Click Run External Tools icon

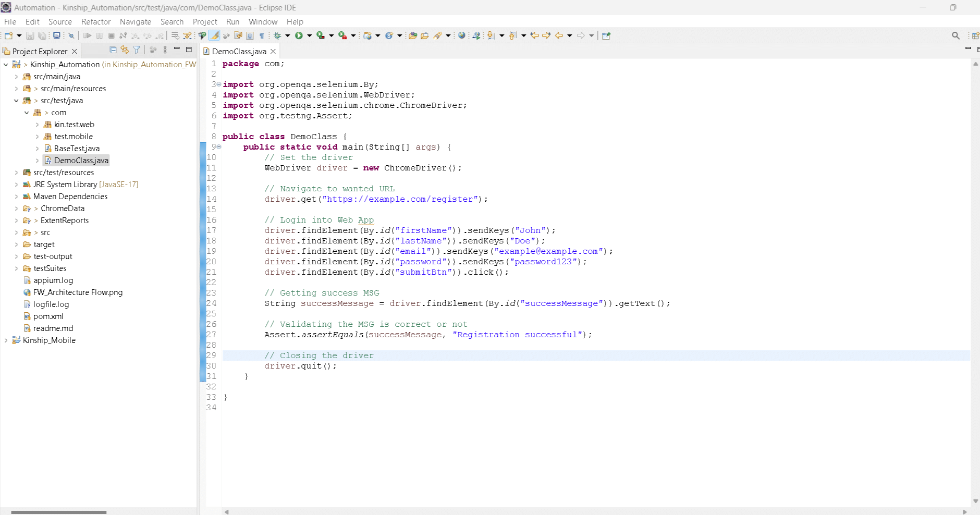coord(342,35)
